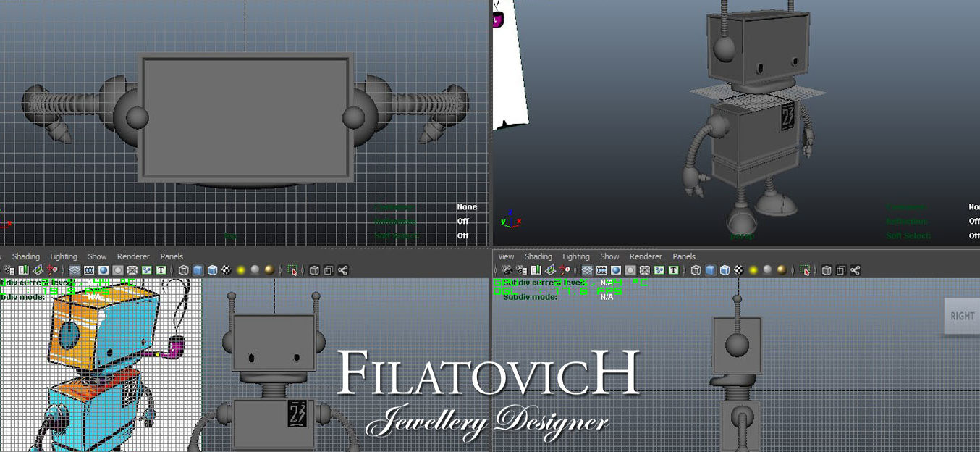Enable Wireframe on Shaded in side view panel
The height and width of the screenshot is (452, 980).
(x=725, y=270)
